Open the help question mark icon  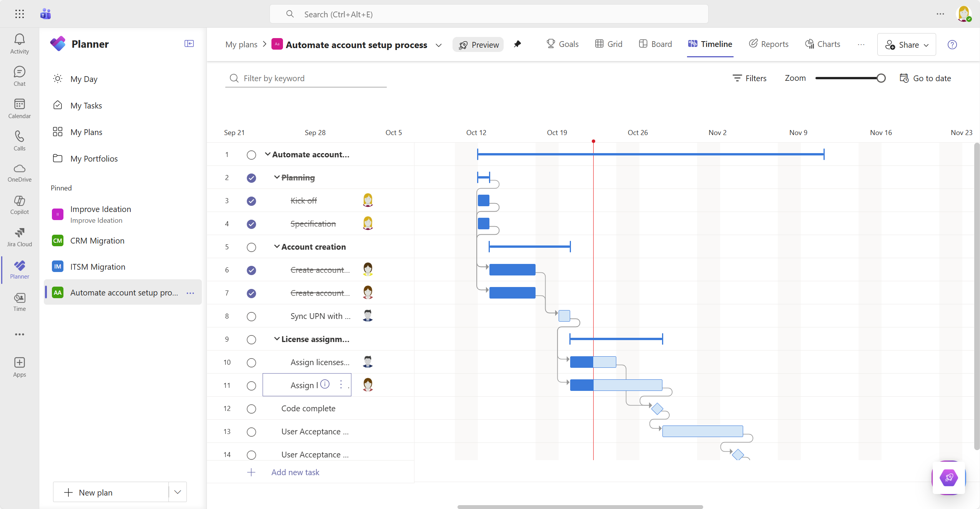click(x=952, y=45)
